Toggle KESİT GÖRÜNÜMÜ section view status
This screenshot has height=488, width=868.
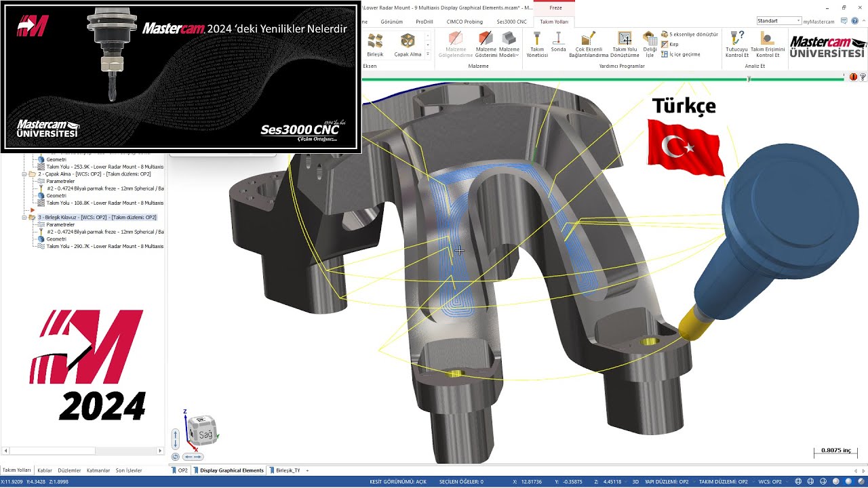tap(398, 482)
